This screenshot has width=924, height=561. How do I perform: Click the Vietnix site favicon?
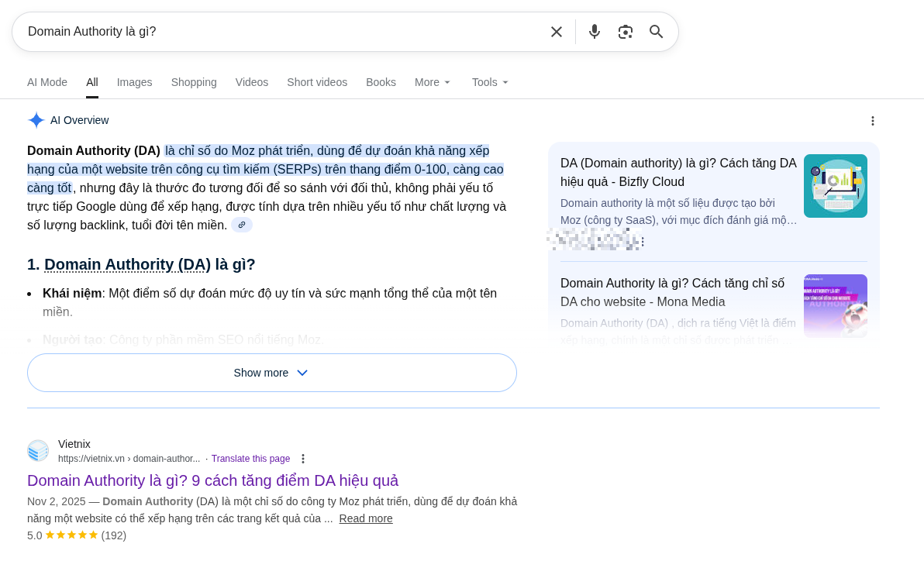(x=38, y=450)
